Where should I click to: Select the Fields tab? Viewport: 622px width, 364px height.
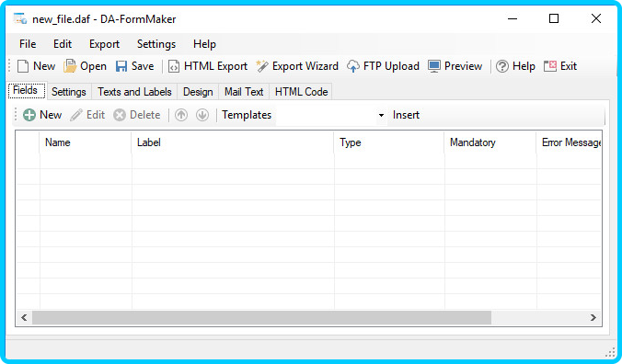pyautogui.click(x=26, y=90)
